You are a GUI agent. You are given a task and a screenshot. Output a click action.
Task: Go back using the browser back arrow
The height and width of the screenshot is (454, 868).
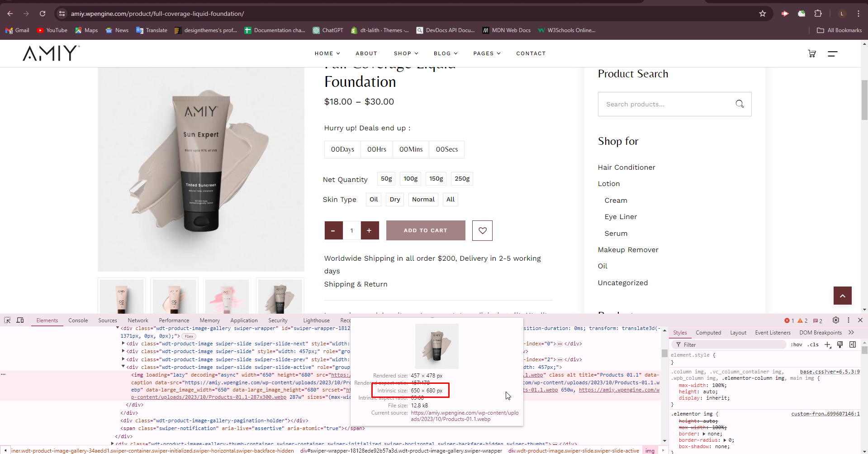pos(10,14)
